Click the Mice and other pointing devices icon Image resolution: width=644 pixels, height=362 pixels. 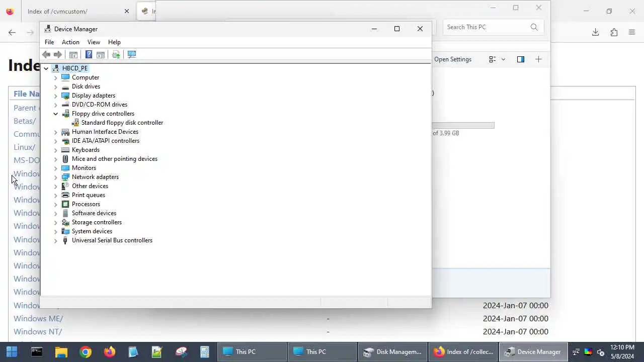click(x=65, y=159)
